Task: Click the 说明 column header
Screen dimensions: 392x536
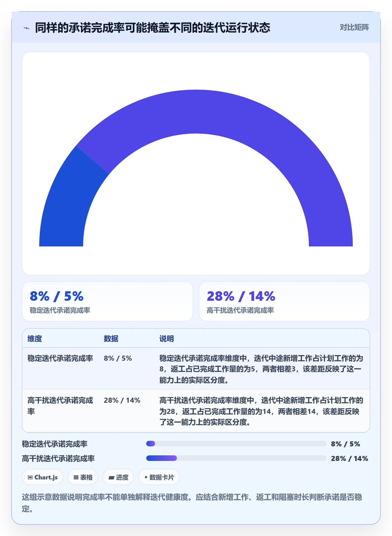Action: click(x=167, y=339)
